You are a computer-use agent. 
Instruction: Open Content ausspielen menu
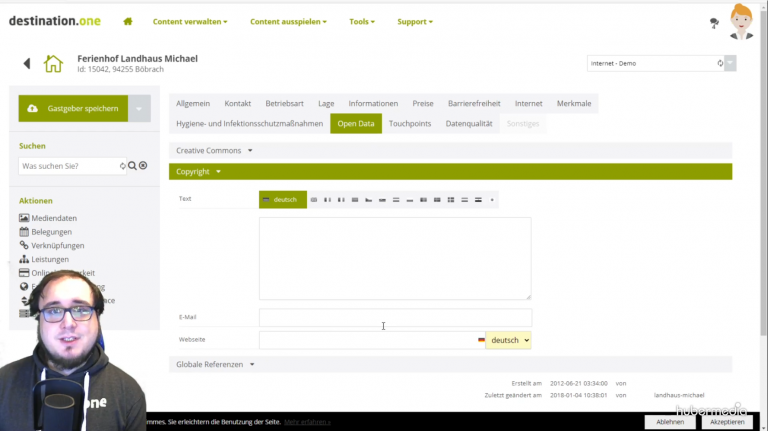(x=288, y=22)
